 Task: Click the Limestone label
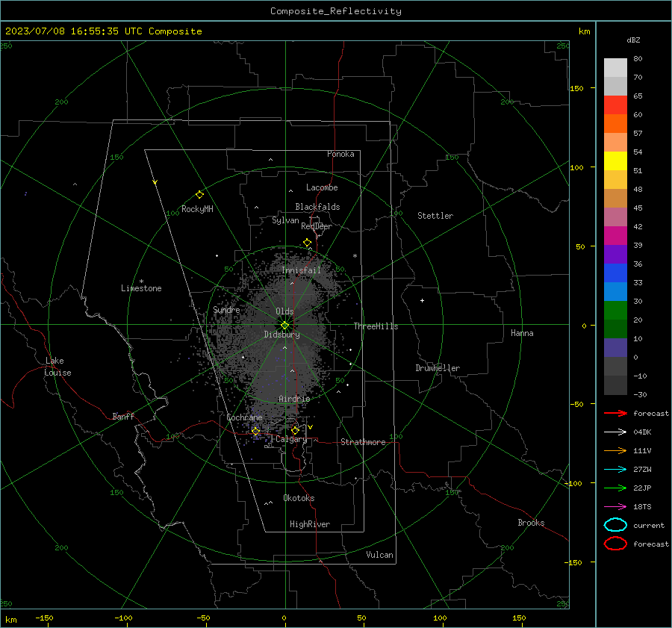coord(141,288)
